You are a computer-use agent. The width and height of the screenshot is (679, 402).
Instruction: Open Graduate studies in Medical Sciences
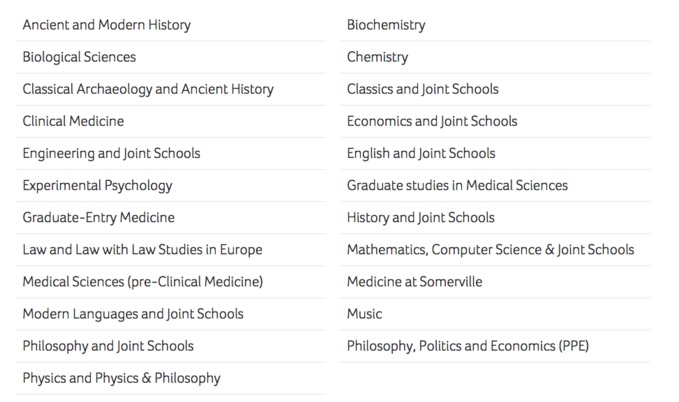pos(457,185)
